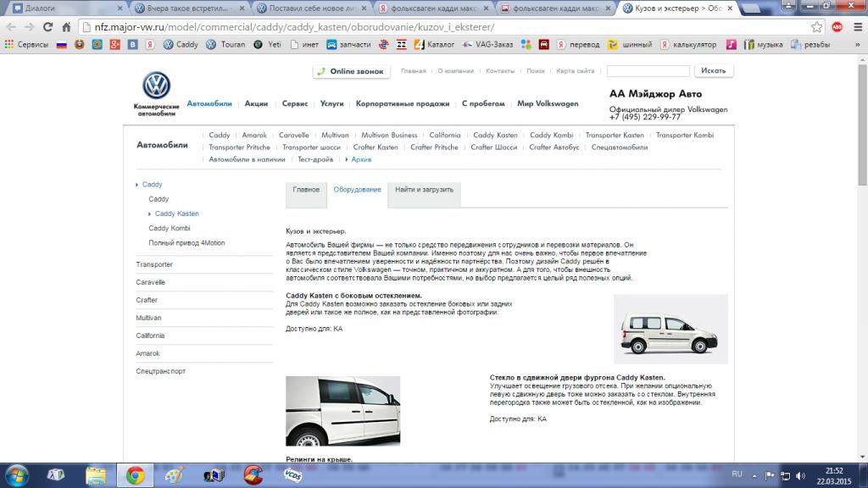Switch to the Вчера такое встретил tab

pyautogui.click(x=189, y=8)
